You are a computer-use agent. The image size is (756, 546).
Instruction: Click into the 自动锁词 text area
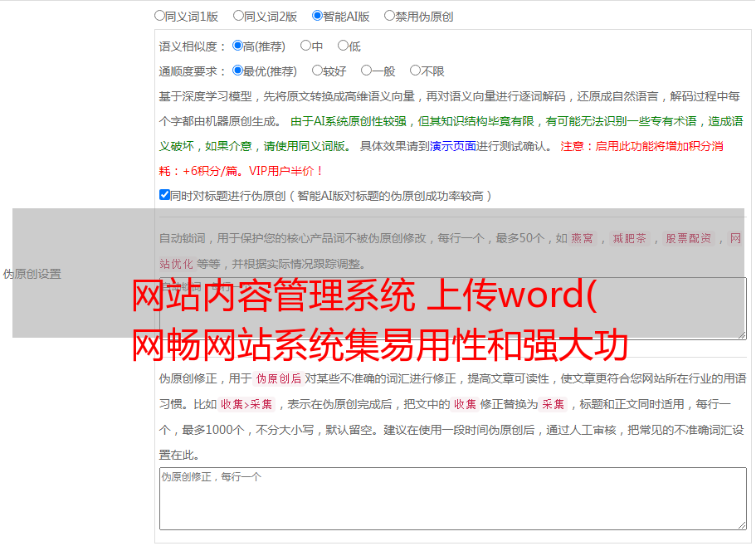453,309
